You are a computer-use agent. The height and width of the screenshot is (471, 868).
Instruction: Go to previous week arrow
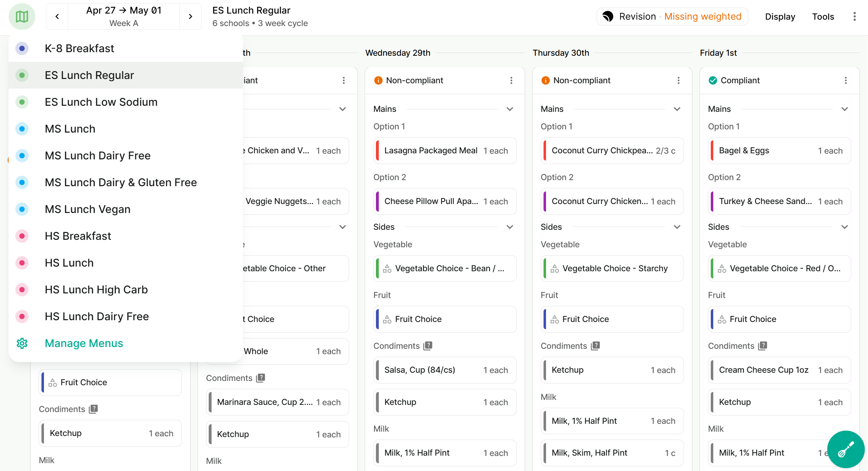coord(57,16)
